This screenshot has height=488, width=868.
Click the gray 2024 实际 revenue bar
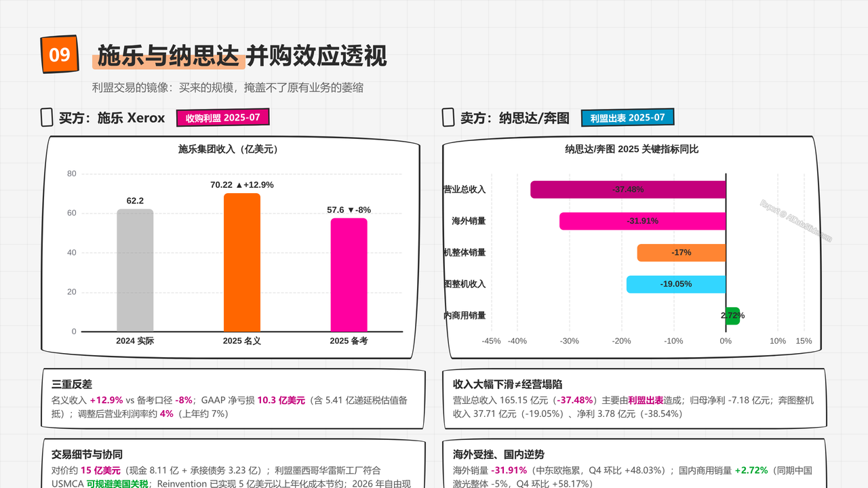(135, 270)
